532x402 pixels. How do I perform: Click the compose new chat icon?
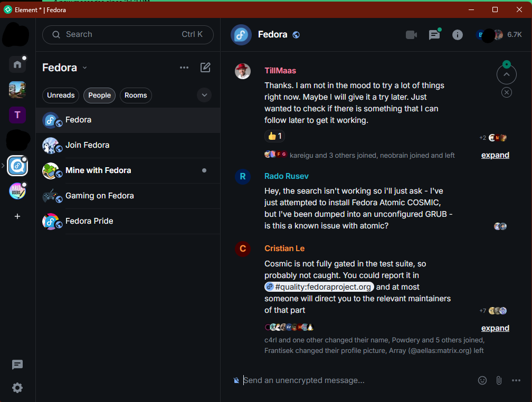click(205, 68)
